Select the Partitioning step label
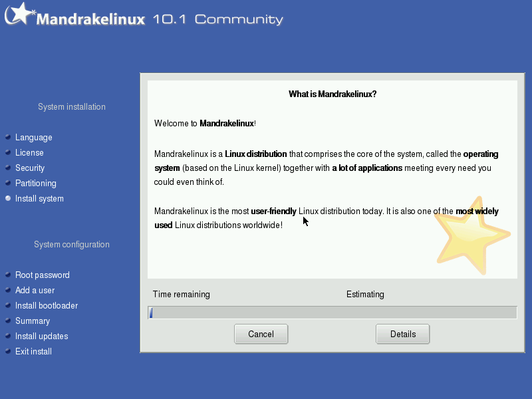Image resolution: width=532 pixels, height=399 pixels. [36, 184]
